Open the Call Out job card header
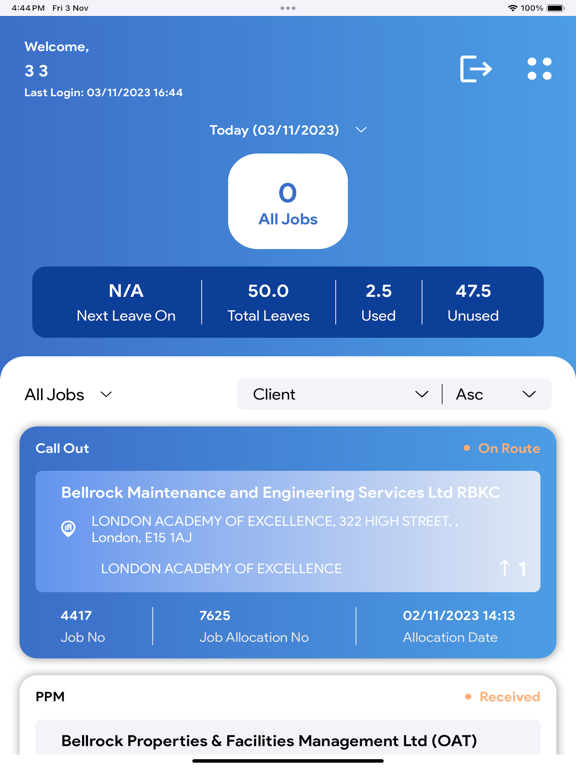This screenshot has height=768, width=576. click(x=62, y=448)
